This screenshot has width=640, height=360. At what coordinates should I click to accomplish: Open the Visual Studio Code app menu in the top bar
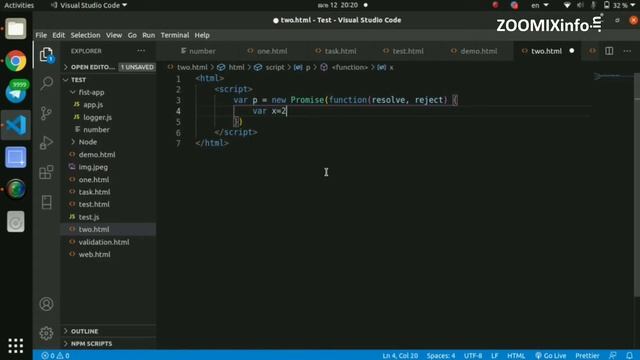pos(89,5)
